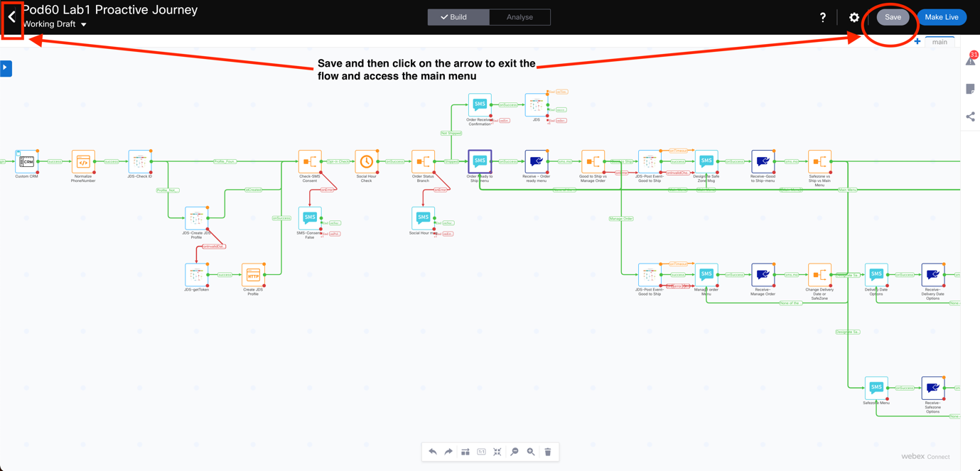980x471 pixels.
Task: Click the 'Profile_Not...' connector label
Action: click(x=168, y=190)
